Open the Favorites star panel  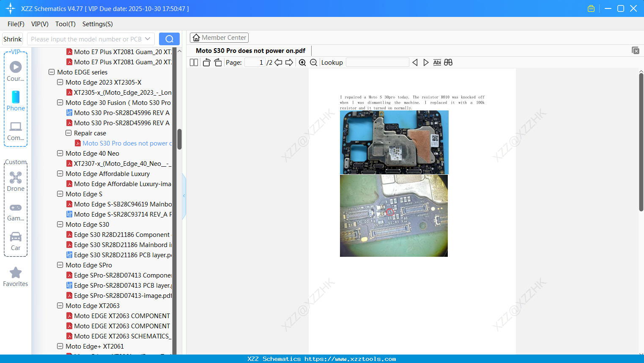(16, 273)
